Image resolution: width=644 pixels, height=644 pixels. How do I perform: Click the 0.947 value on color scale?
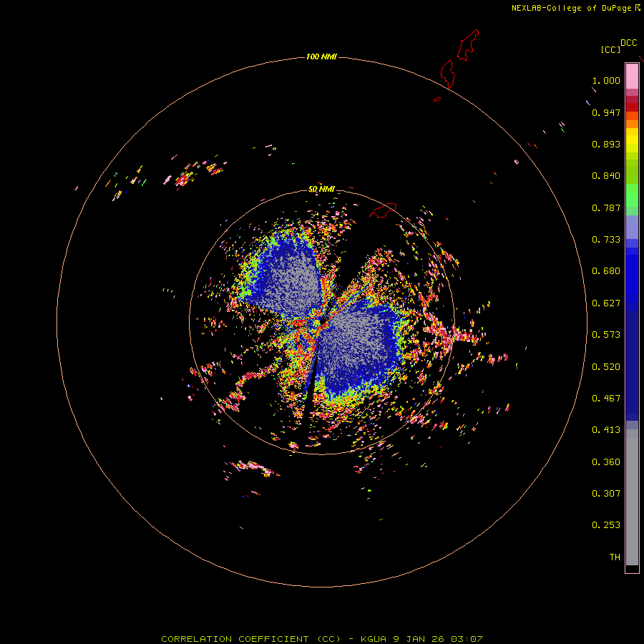point(606,112)
